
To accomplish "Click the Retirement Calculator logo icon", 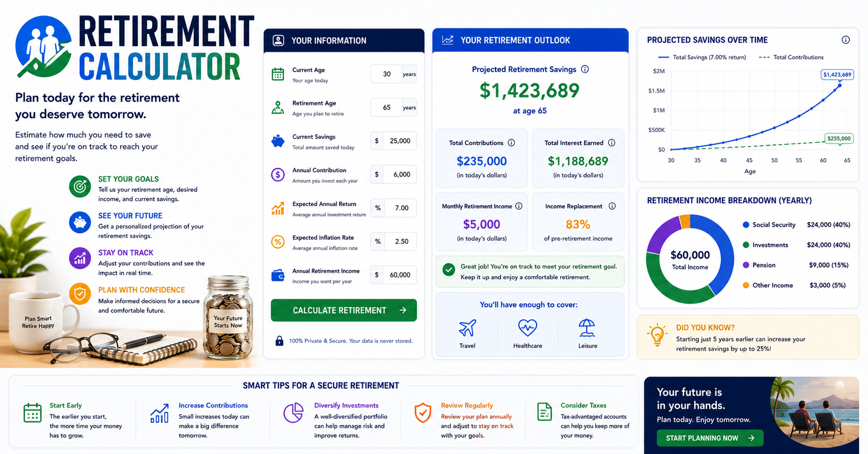I will point(43,47).
